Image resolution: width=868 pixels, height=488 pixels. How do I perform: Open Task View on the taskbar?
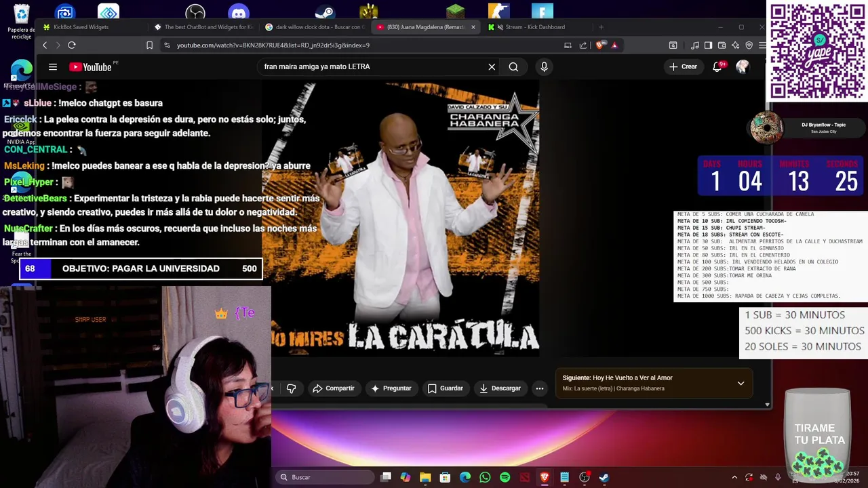[x=386, y=477]
